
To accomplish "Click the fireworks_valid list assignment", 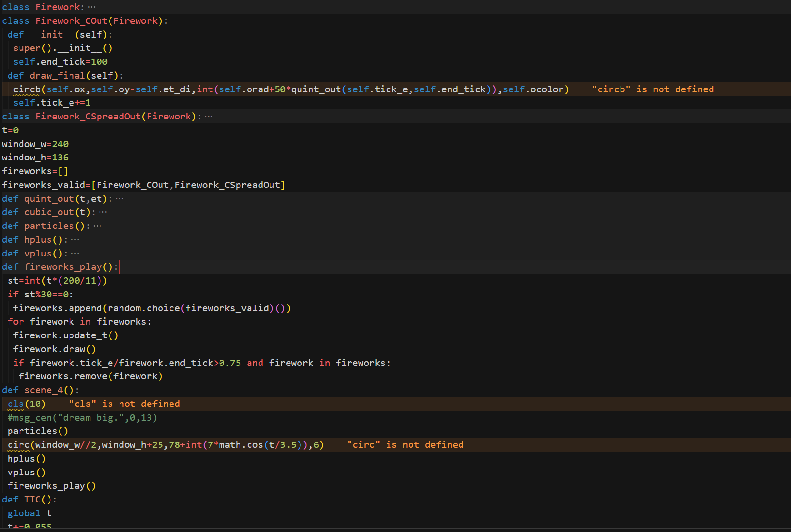I will click(143, 185).
